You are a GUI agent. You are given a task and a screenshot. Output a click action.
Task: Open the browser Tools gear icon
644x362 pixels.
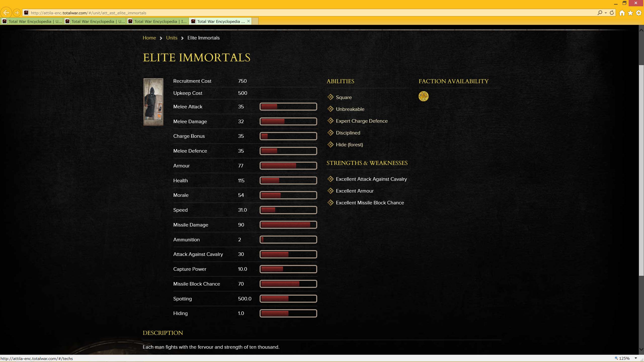point(639,13)
